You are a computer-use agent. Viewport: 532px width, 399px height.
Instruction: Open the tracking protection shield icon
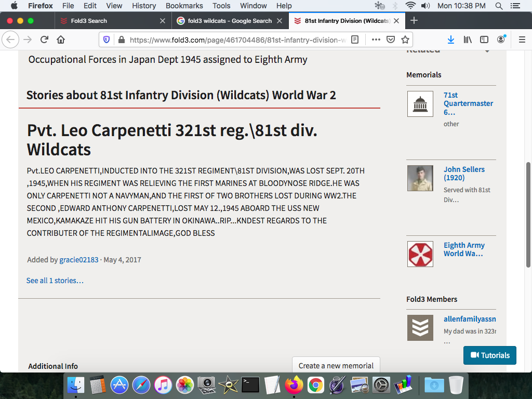coord(107,39)
